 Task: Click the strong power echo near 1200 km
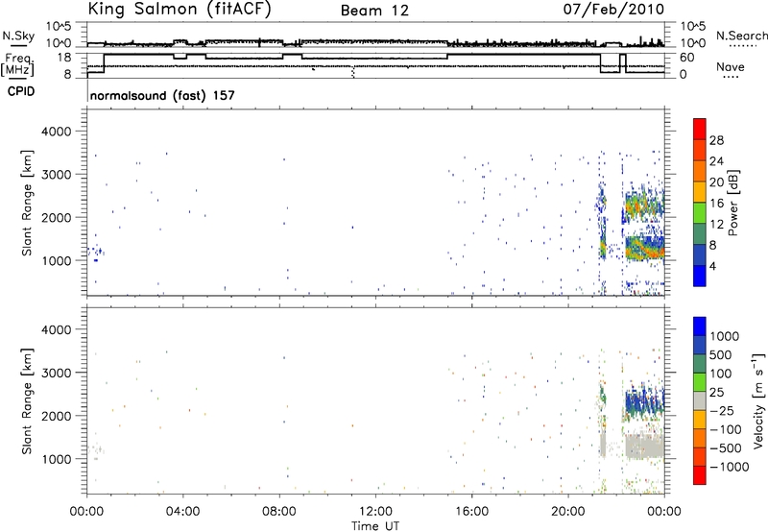[644, 248]
